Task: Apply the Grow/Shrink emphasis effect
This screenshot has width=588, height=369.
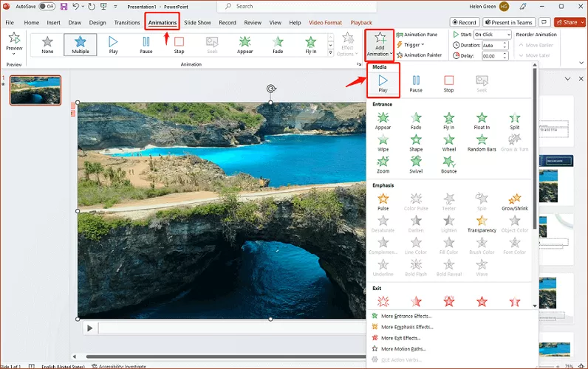Action: (x=514, y=202)
